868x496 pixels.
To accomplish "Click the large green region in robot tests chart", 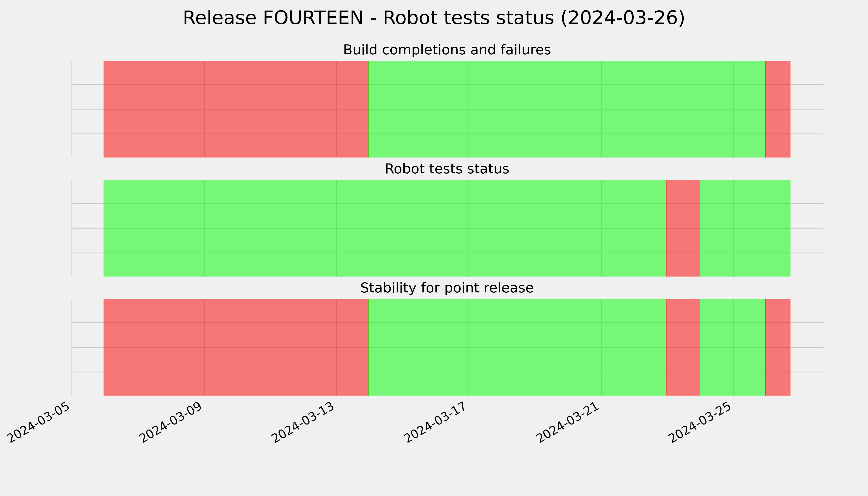I will (x=385, y=228).
